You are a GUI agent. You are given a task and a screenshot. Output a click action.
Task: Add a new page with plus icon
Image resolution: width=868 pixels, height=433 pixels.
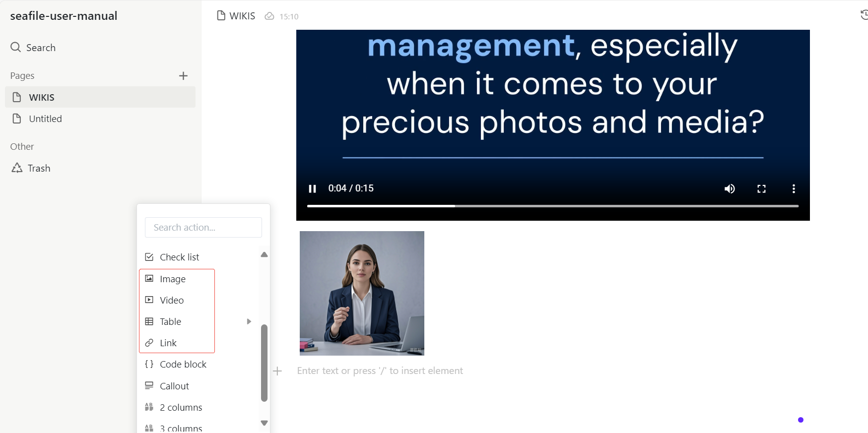pos(183,76)
